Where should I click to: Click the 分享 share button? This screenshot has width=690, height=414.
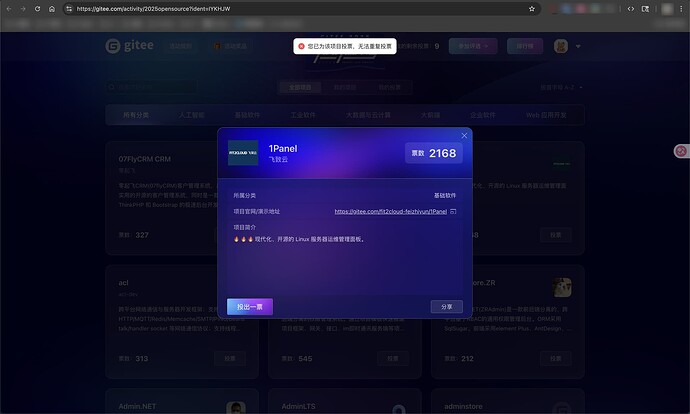coord(447,307)
